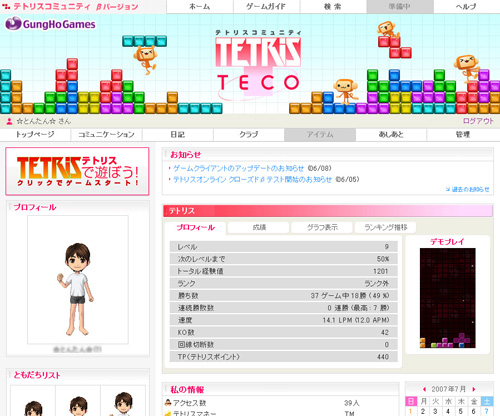The height and width of the screenshot is (416, 500).
Task: Click the デモプレイ Tetris board preview
Action: [x=447, y=298]
